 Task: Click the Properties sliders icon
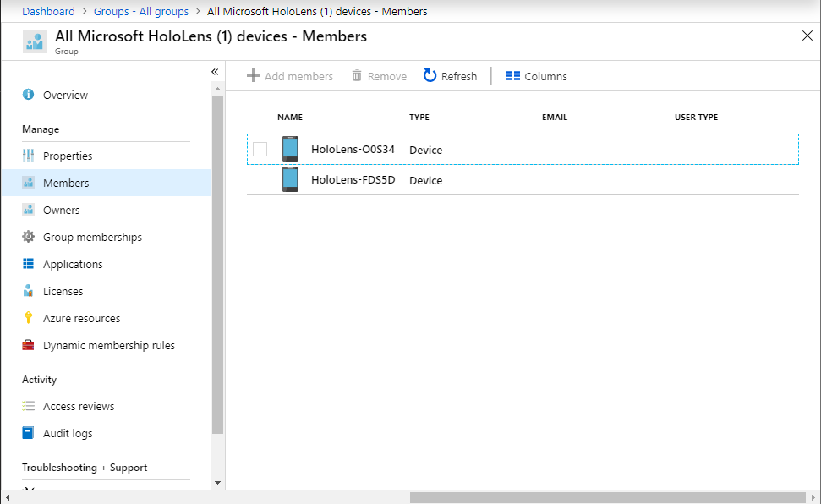coord(28,156)
